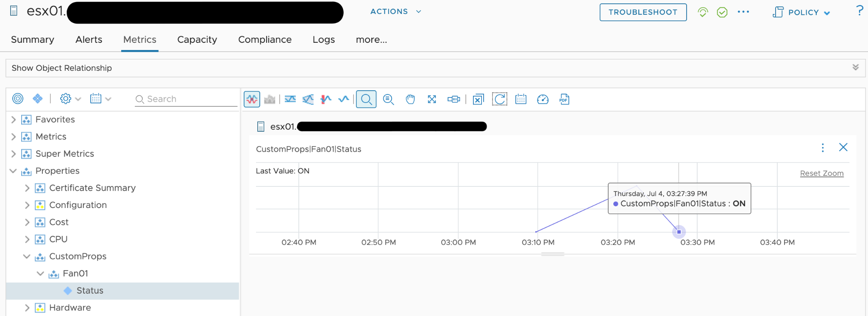Expand Show Object Relationship panel chevron

(855, 68)
